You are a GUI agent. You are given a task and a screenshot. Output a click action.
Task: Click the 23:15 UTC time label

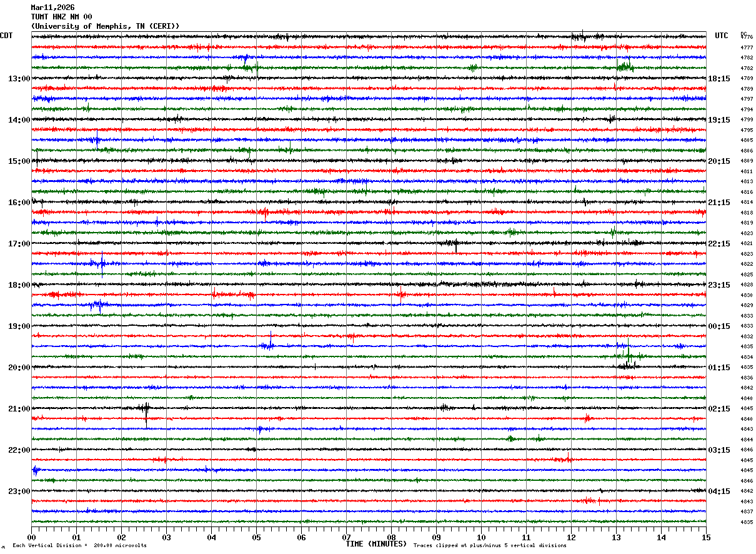tap(719, 285)
